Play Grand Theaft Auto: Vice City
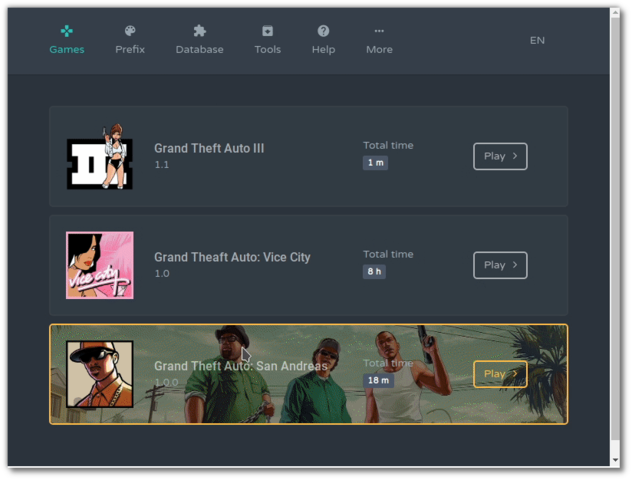Image resolution: width=632 pixels, height=480 pixels. pyautogui.click(x=500, y=265)
